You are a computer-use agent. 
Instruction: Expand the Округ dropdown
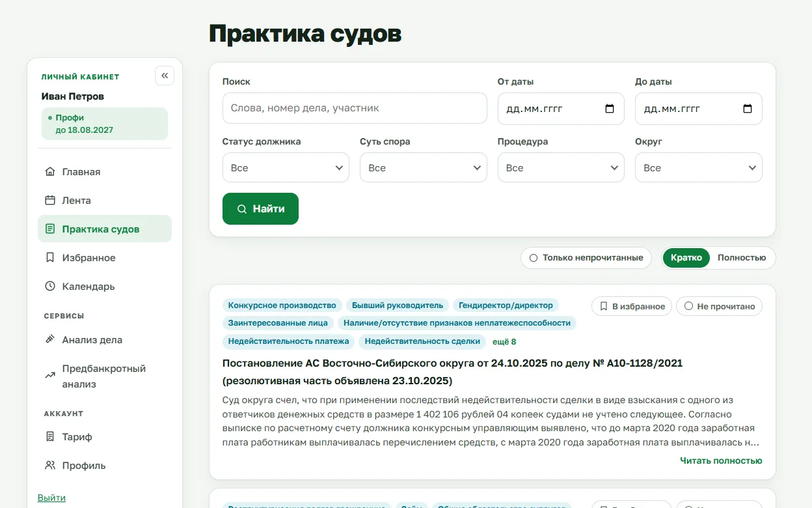pos(699,167)
